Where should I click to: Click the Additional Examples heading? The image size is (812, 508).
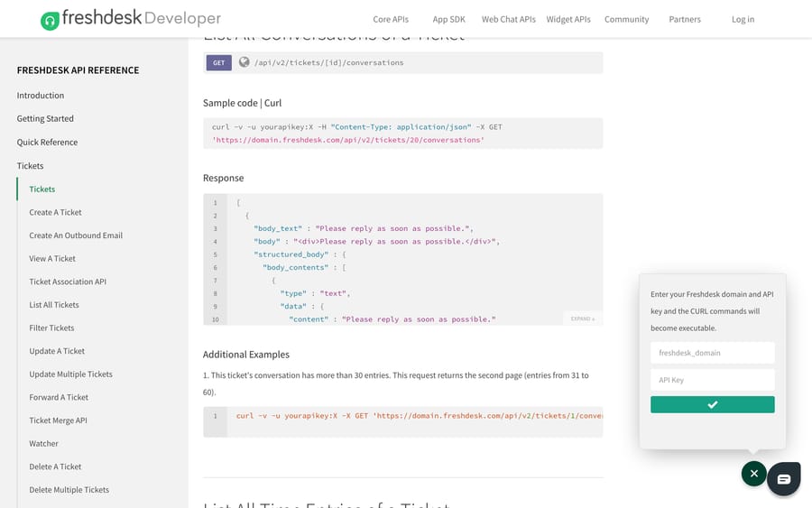[x=246, y=355]
